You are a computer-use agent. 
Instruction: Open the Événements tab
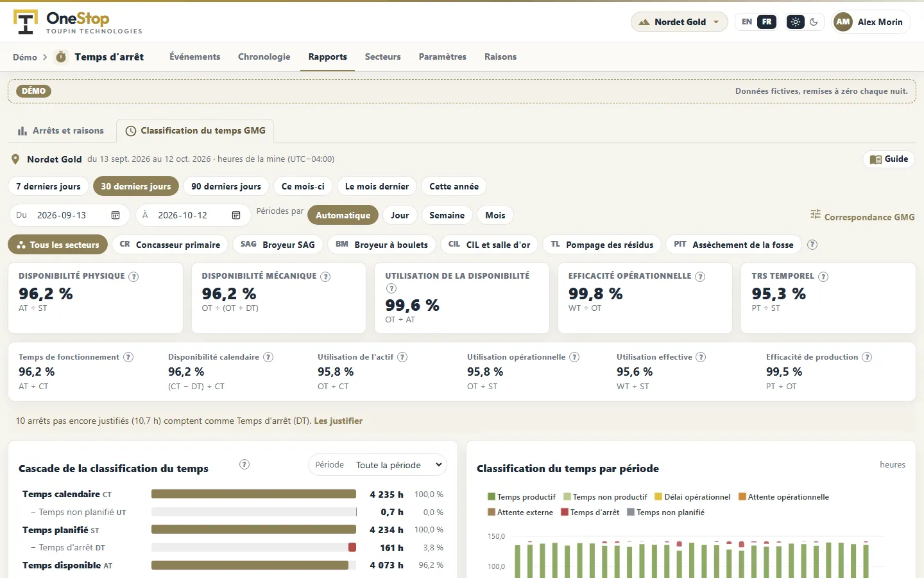coord(195,57)
